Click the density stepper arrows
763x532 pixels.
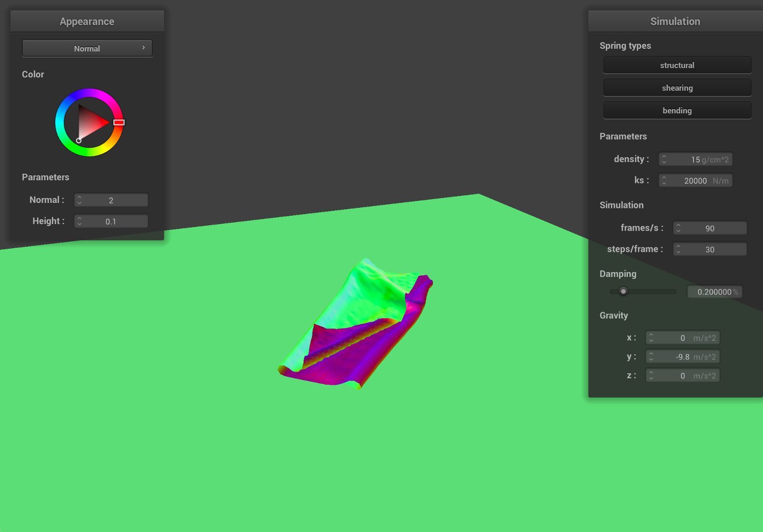coord(664,159)
